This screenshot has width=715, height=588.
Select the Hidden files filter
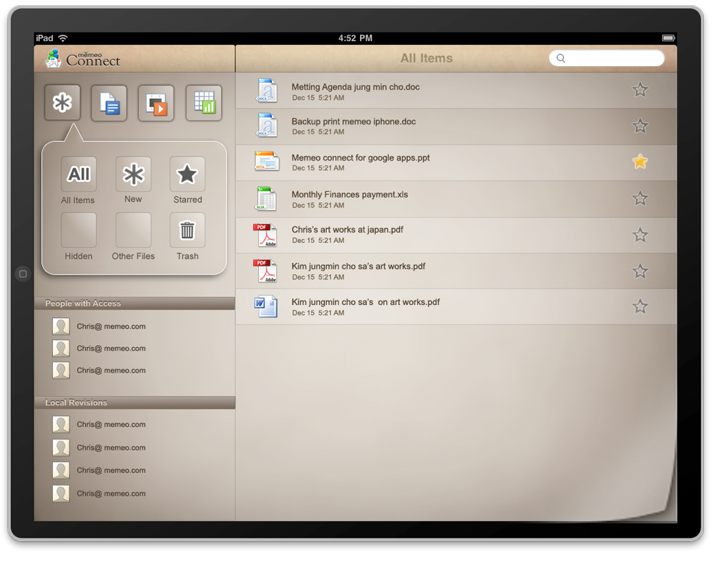point(78,231)
